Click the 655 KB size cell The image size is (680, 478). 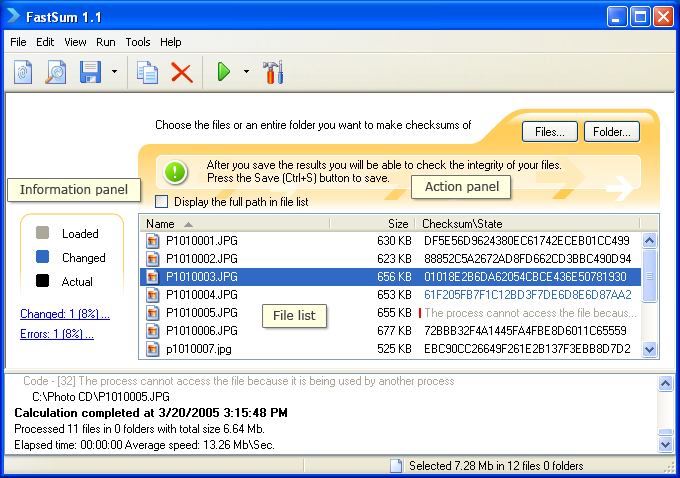tap(394, 313)
